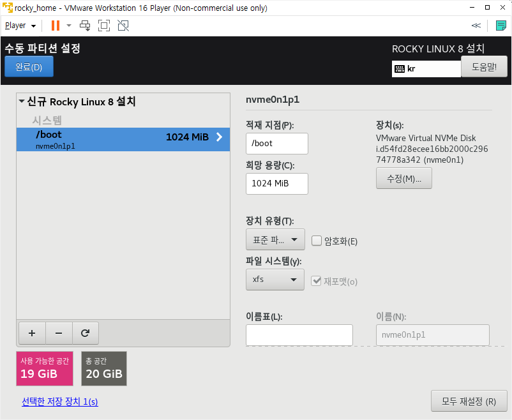
Task: Click the 완료(D) done button
Action: (x=29, y=66)
